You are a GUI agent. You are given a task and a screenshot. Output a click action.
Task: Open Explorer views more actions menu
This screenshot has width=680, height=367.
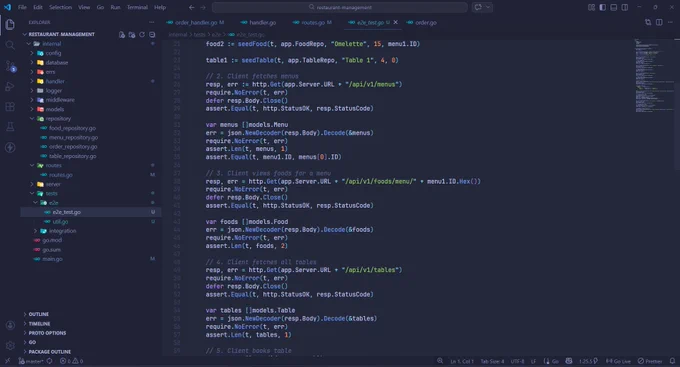151,22
